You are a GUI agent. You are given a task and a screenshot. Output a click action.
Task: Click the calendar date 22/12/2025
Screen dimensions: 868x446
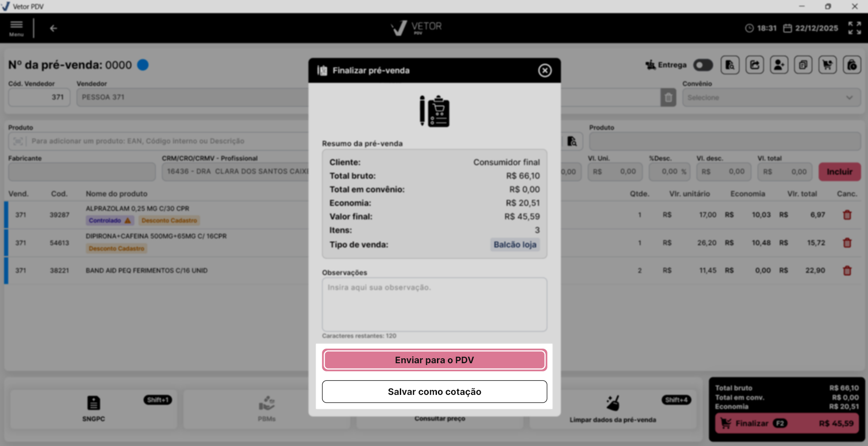click(x=810, y=28)
